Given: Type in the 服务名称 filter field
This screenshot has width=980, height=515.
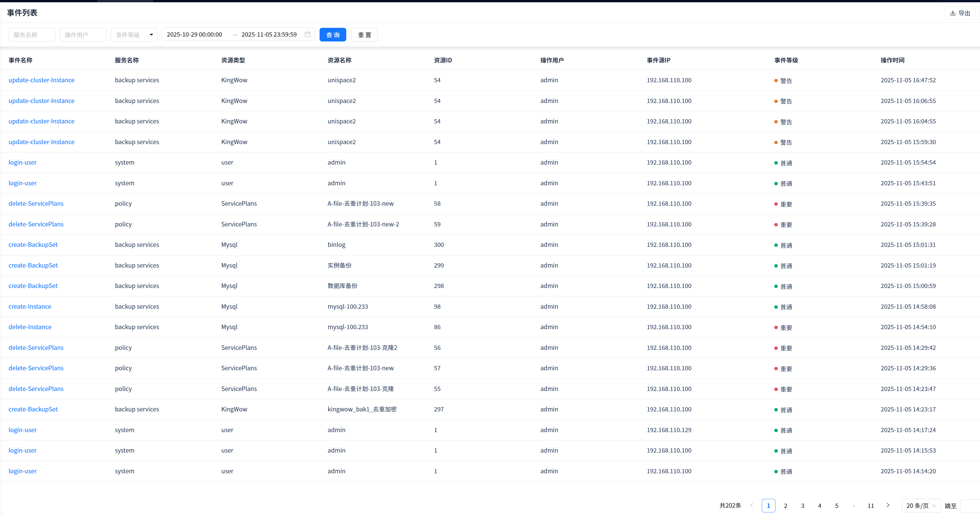Looking at the screenshot, I should (32, 35).
